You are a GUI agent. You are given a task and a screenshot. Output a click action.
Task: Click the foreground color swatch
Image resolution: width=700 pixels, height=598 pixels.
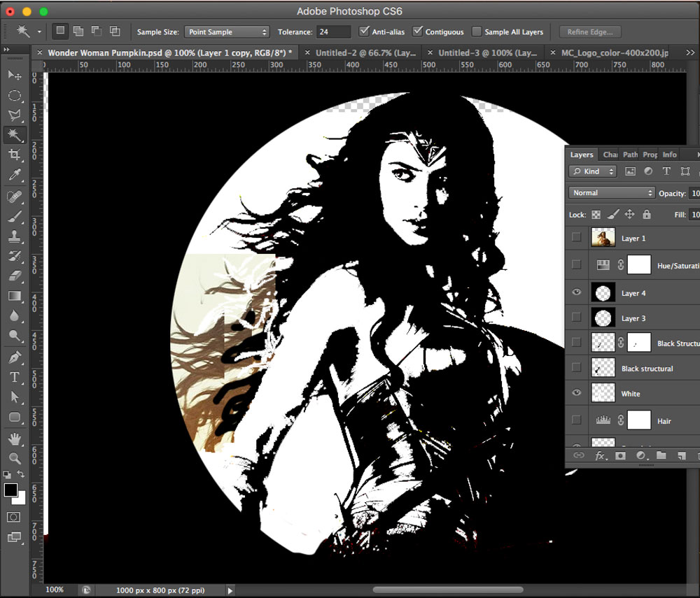tap(10, 490)
